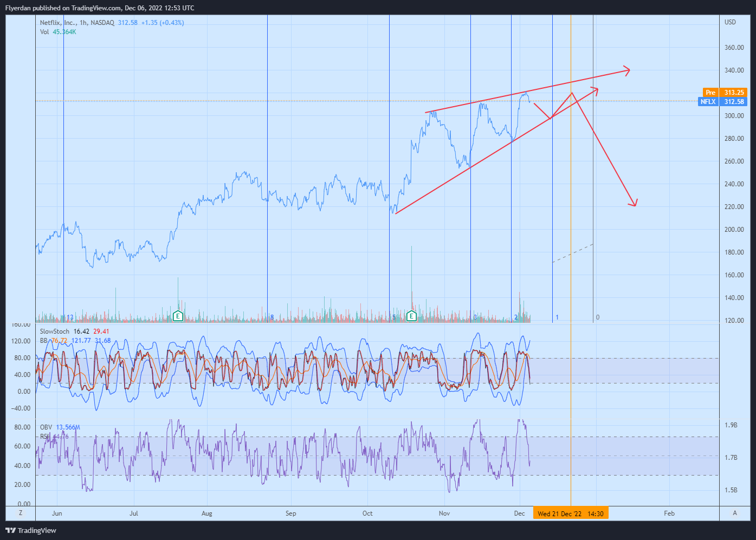This screenshot has width=756, height=540.
Task: Click the Wed 21 Dec '22 14:30 date label
Action: point(571,513)
